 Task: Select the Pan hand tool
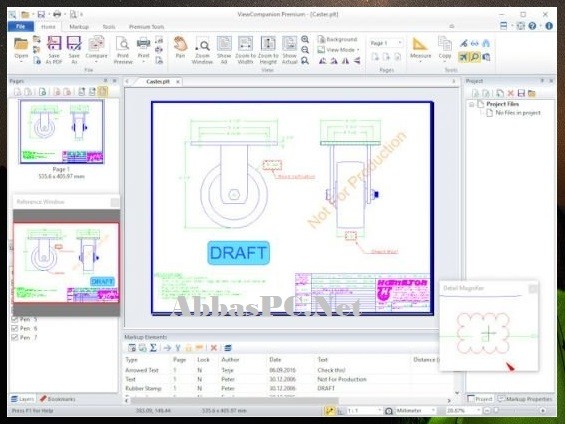click(x=180, y=48)
